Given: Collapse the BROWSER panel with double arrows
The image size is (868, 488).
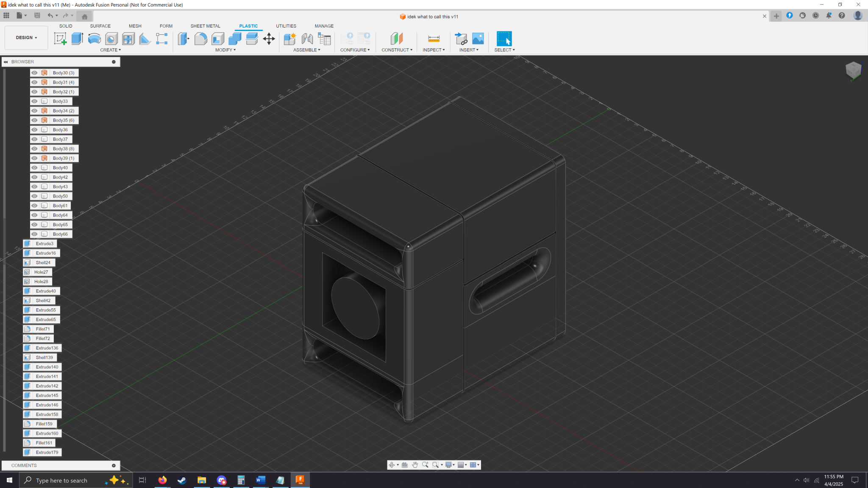Looking at the screenshot, I should coord(6,62).
